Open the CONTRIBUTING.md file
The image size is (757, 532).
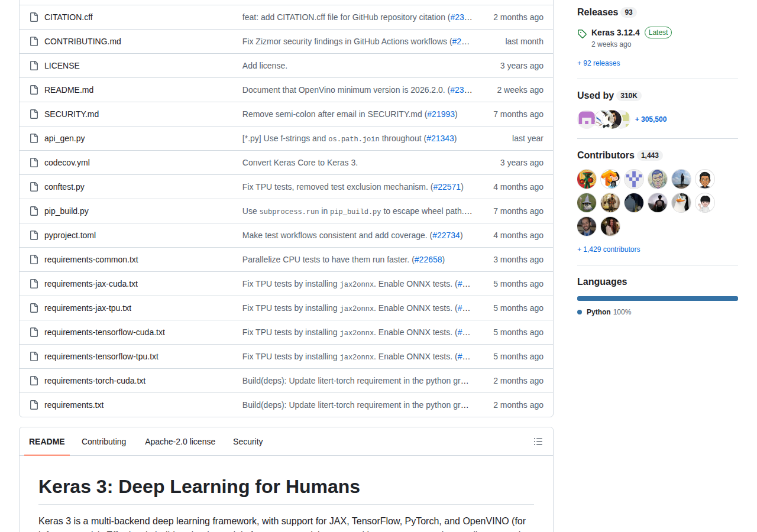(83, 41)
